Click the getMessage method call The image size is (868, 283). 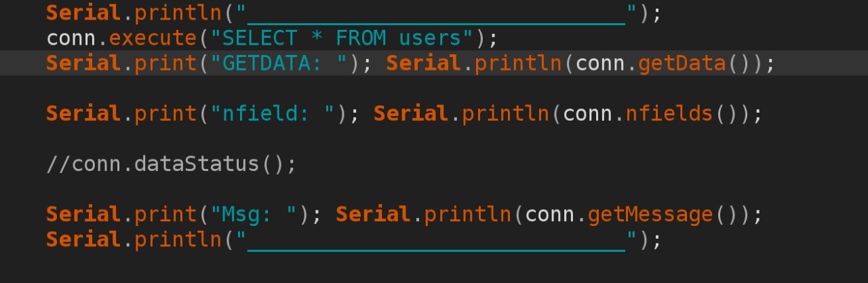pyautogui.click(x=650, y=214)
